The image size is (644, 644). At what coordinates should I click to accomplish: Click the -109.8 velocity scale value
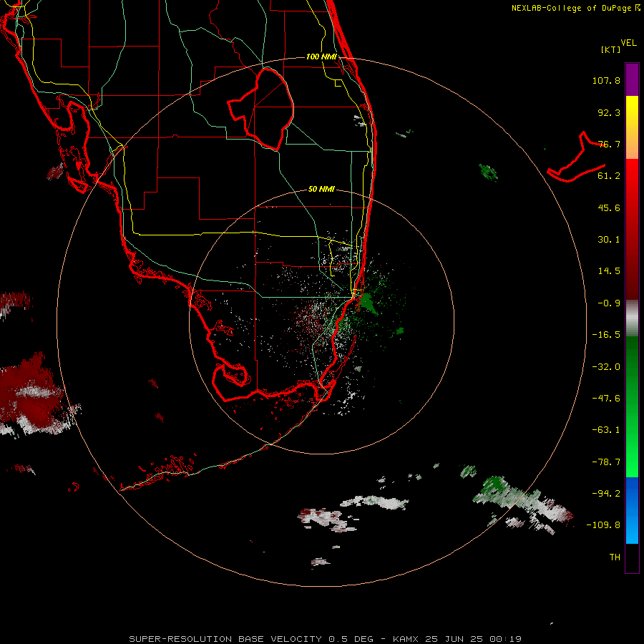pyautogui.click(x=604, y=525)
